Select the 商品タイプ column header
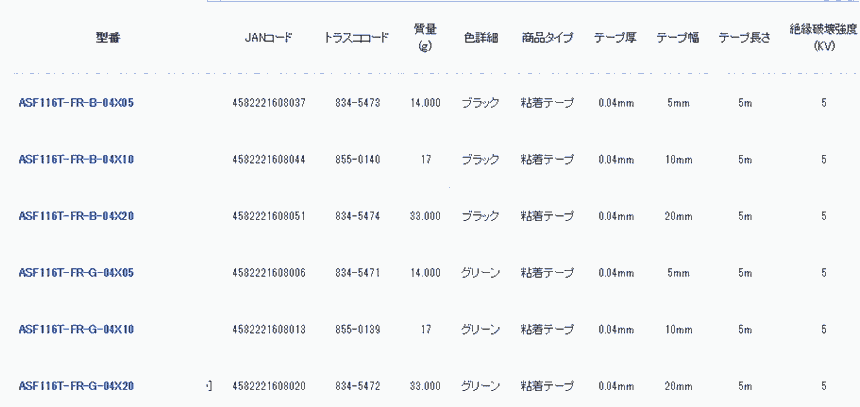The image size is (860, 407). point(547,38)
